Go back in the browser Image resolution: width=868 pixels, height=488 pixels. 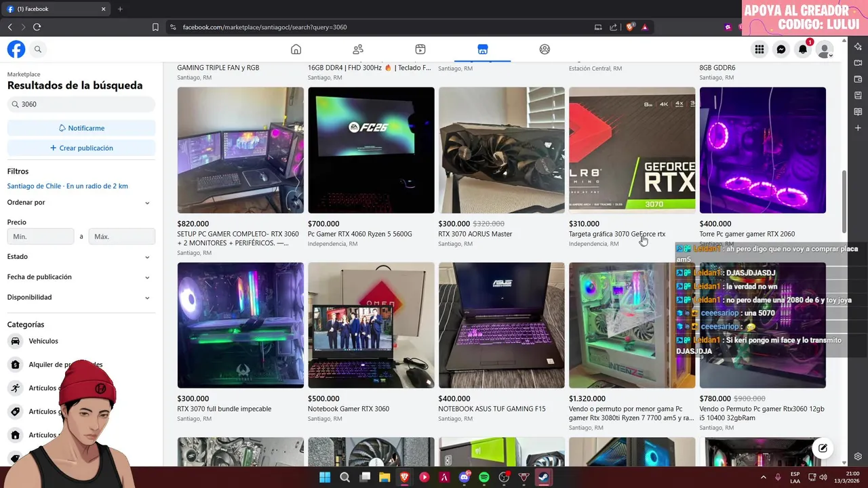[x=9, y=27]
